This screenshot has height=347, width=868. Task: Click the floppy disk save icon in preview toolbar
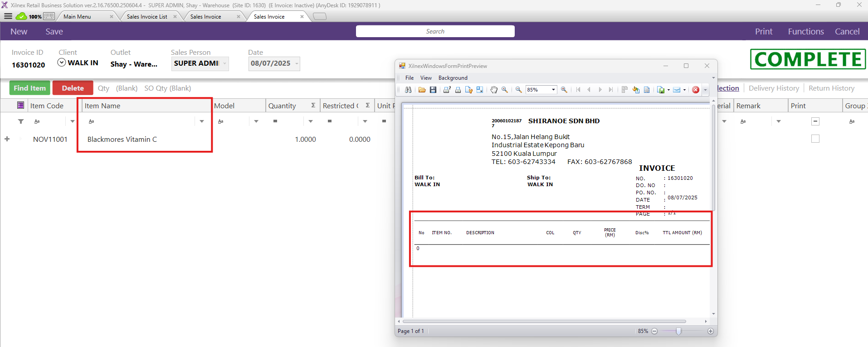point(433,90)
